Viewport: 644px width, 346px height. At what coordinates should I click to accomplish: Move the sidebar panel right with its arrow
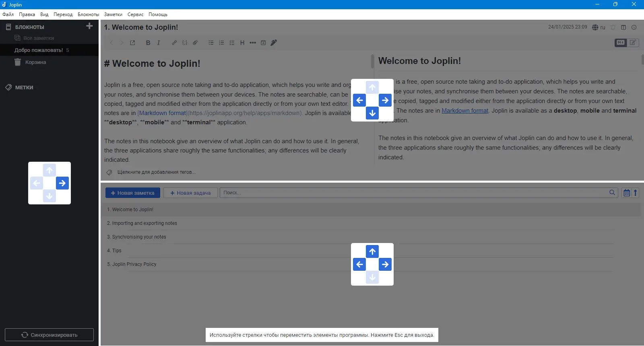coord(62,183)
